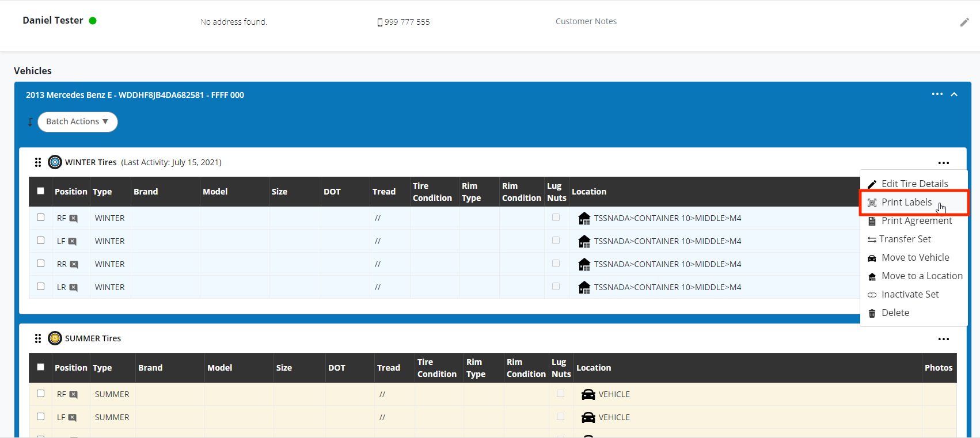Click photo icon next to winter RR position
The height and width of the screenshot is (438, 980).
(x=74, y=265)
